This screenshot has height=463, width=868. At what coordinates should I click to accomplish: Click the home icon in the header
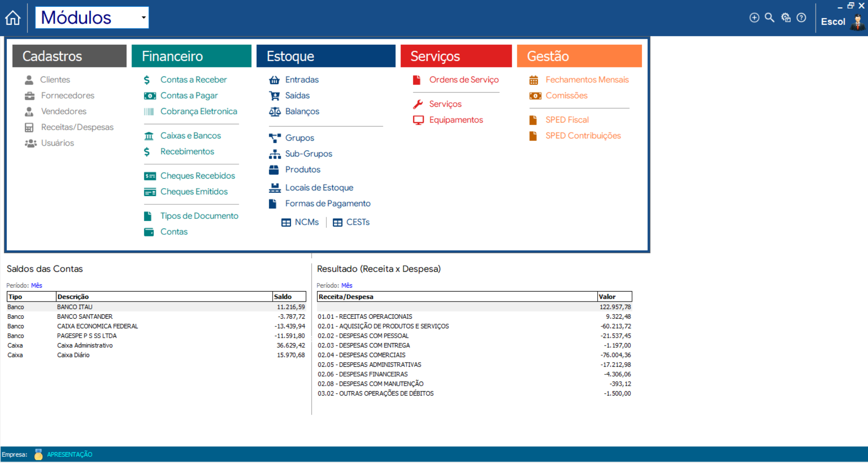(x=13, y=18)
